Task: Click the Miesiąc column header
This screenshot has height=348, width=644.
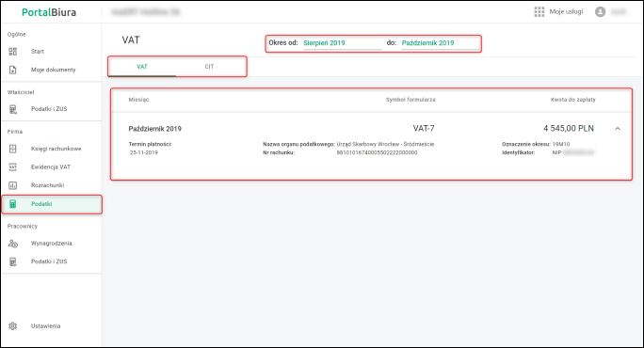Action: point(138,100)
